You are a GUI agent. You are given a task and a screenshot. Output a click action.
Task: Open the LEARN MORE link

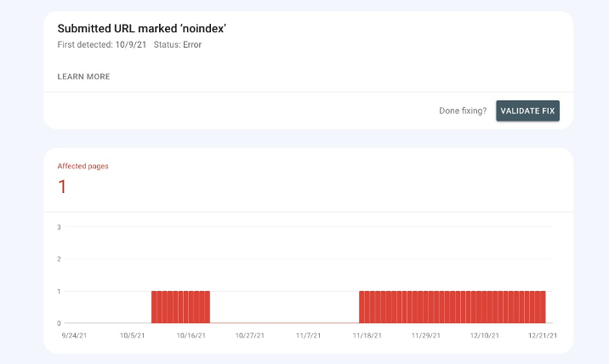coord(83,77)
